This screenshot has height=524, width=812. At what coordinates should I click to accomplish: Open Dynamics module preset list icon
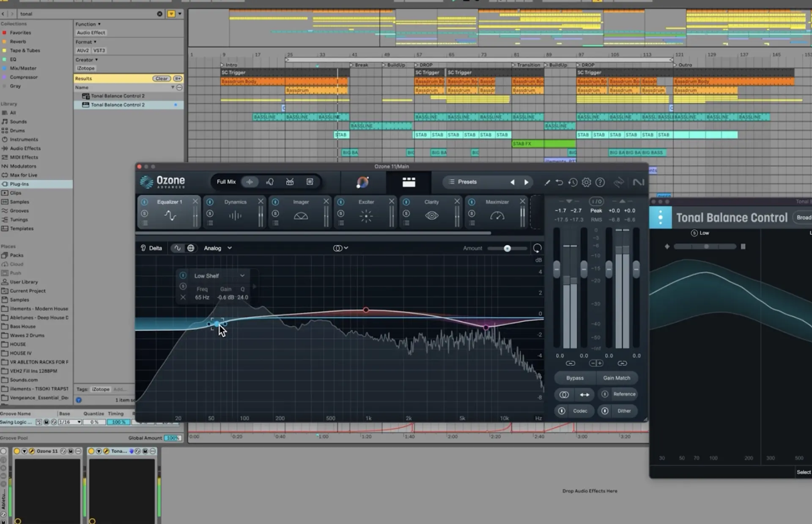pos(210,223)
